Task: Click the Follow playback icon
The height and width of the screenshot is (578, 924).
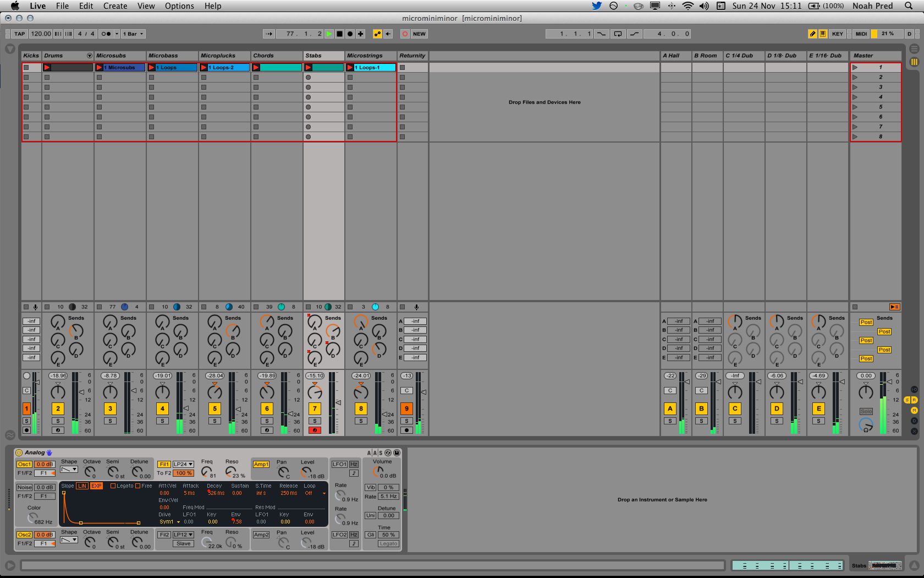Action: coord(269,34)
